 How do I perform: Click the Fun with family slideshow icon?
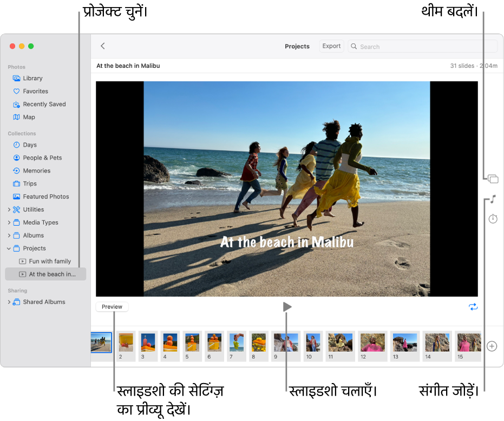pyautogui.click(x=23, y=262)
